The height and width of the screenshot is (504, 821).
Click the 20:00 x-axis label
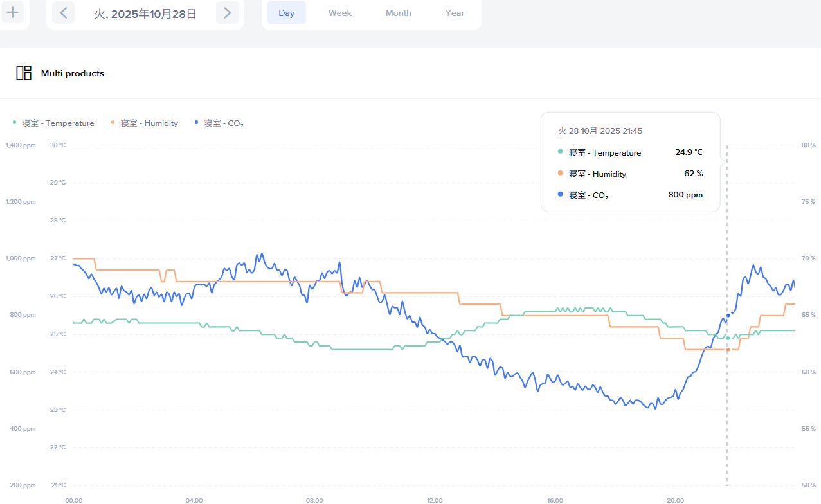click(x=676, y=500)
